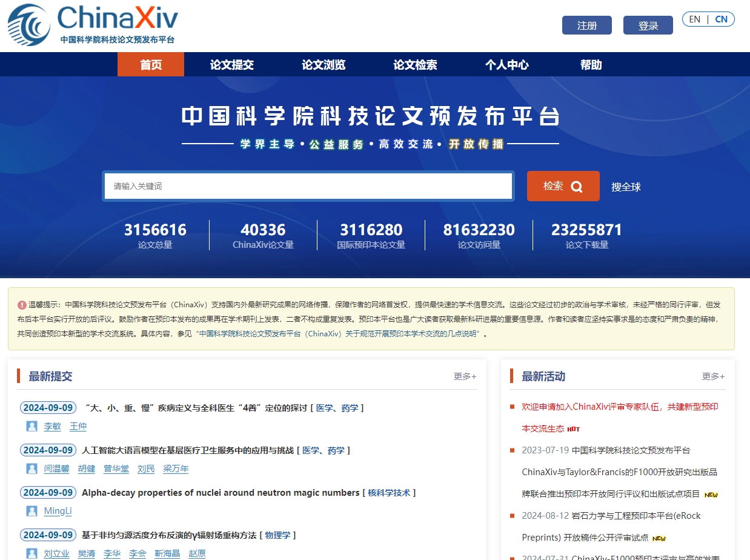Focus the 请输入关键词 search field
The width and height of the screenshot is (750, 560).
tap(308, 186)
